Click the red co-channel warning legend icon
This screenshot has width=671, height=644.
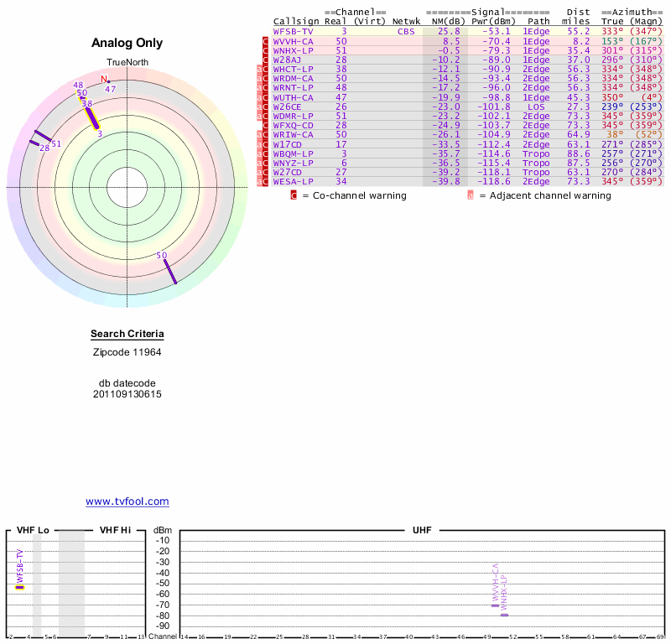point(294,195)
